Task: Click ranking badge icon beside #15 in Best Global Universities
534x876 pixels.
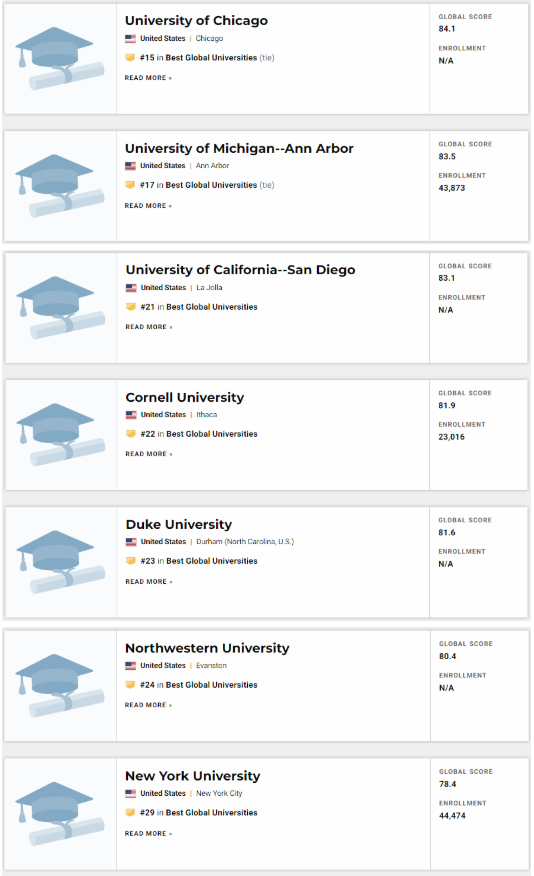Action: pos(130,58)
